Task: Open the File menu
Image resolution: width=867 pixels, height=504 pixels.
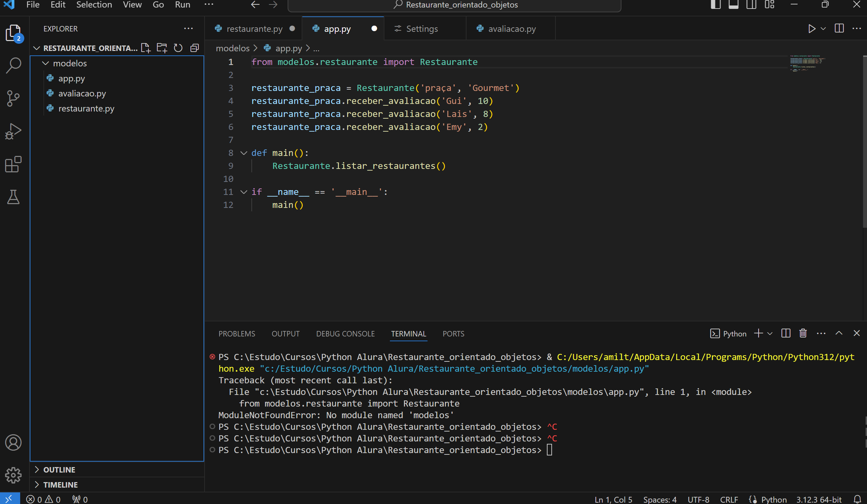Action: click(33, 4)
